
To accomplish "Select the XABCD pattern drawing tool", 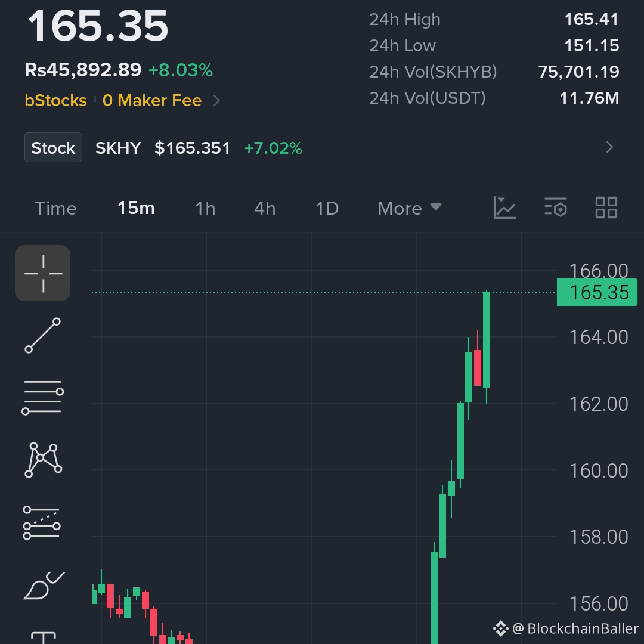I will tap(43, 460).
